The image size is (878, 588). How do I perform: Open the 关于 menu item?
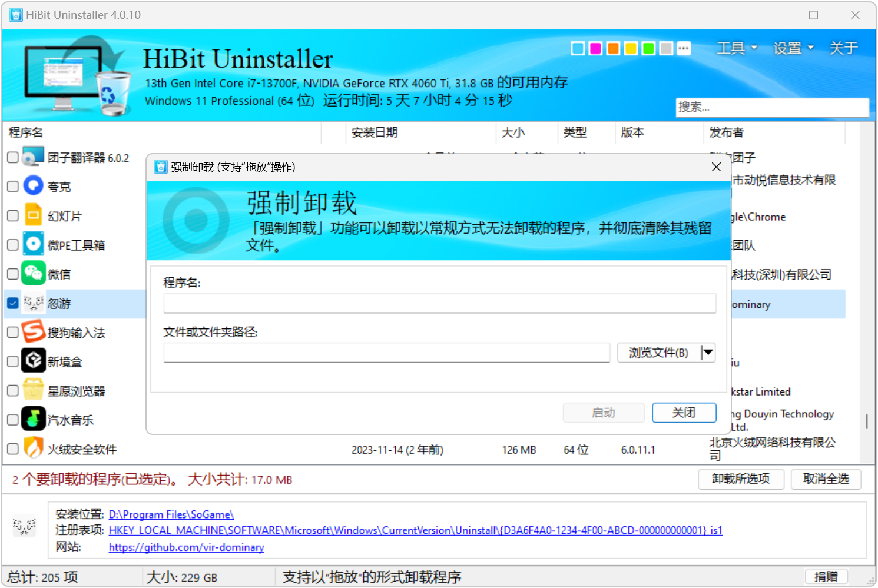(843, 48)
